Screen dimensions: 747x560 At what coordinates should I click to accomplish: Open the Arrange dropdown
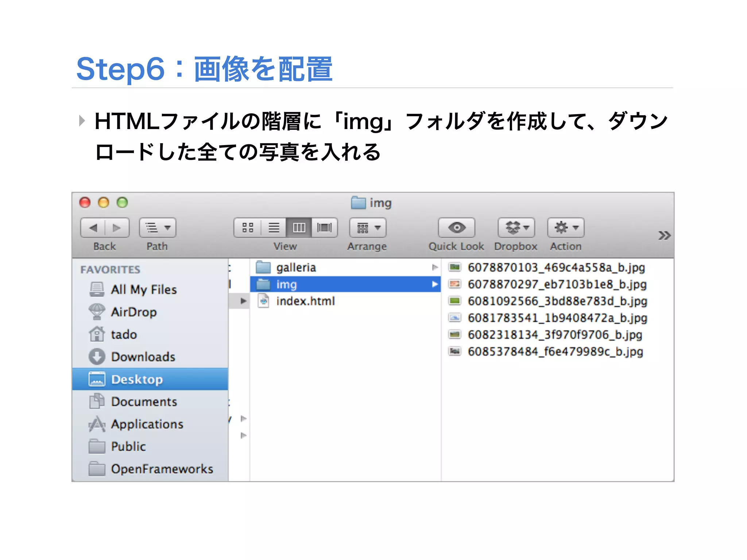coord(368,228)
